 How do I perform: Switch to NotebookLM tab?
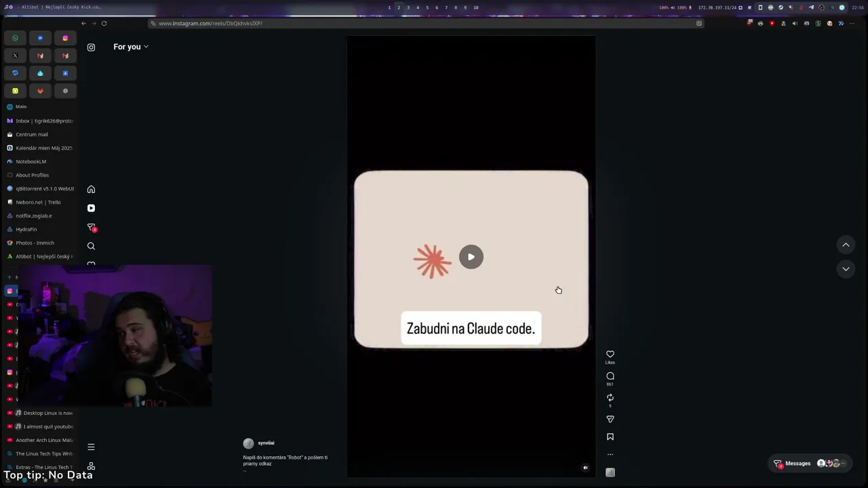(39, 161)
